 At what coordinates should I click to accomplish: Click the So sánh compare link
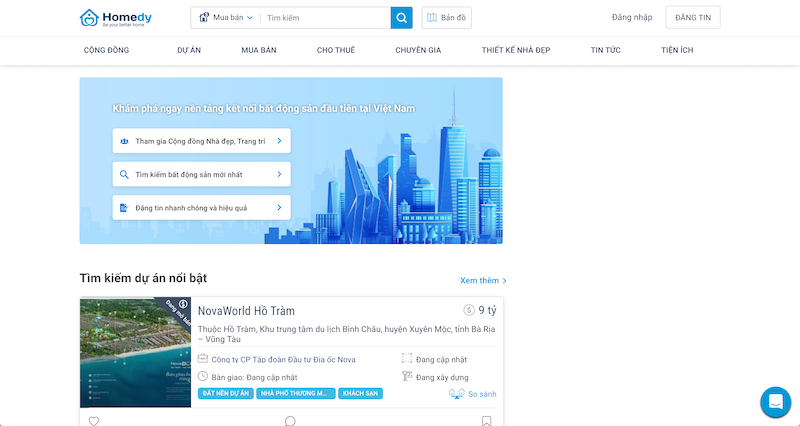point(482,394)
